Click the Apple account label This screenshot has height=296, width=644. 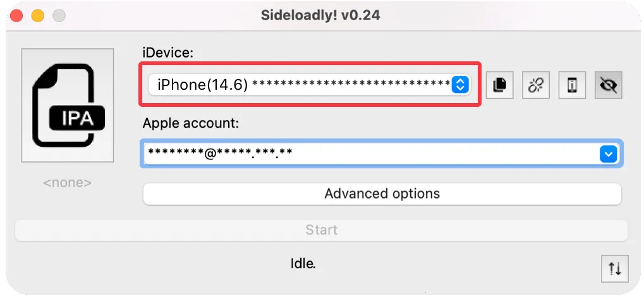tap(190, 123)
